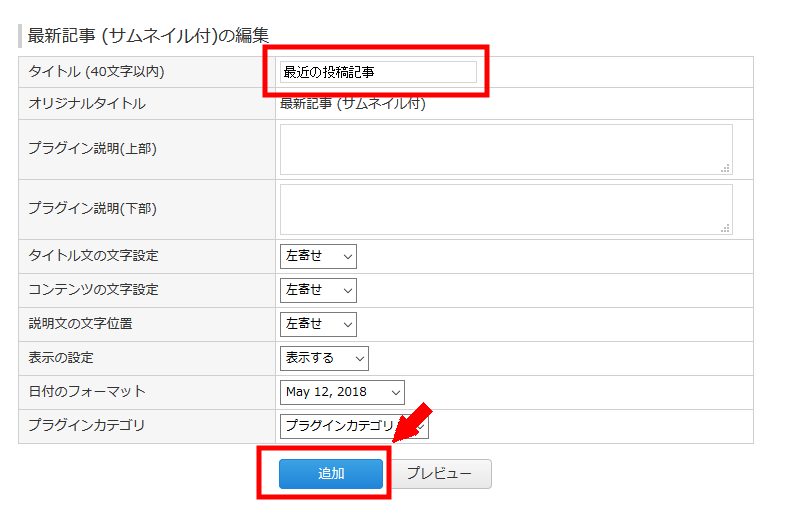Click the original title value 最新記事 (サムネイル付)
The width and height of the screenshot is (799, 509).
(x=353, y=103)
